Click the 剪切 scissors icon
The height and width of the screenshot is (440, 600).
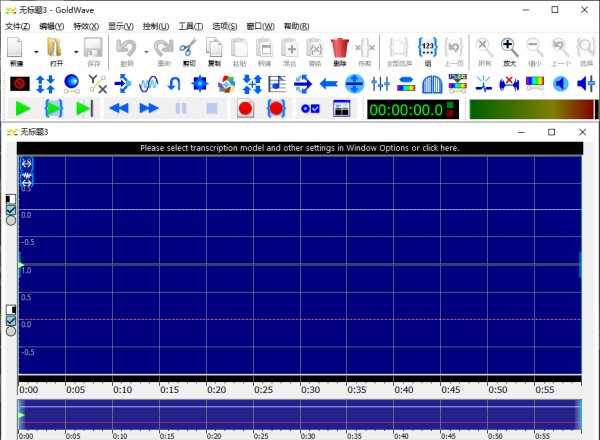(189, 48)
